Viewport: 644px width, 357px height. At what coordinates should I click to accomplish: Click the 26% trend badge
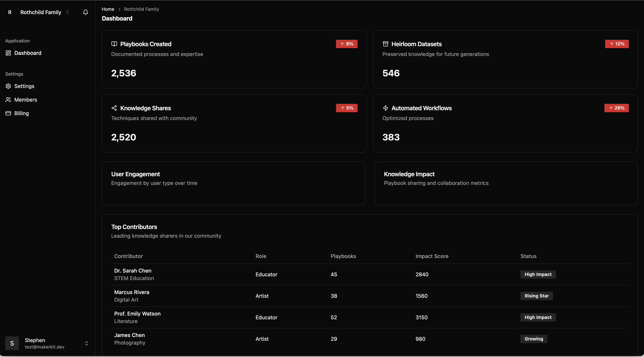coord(616,108)
